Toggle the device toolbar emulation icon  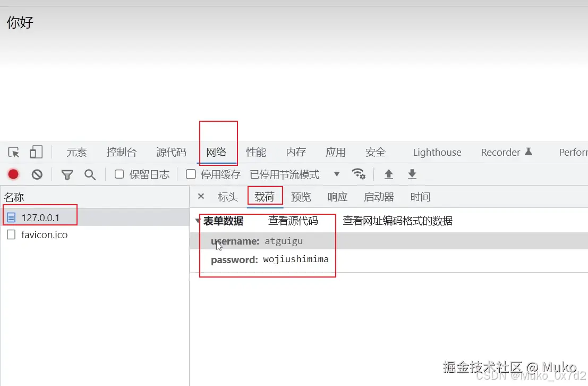(x=36, y=152)
